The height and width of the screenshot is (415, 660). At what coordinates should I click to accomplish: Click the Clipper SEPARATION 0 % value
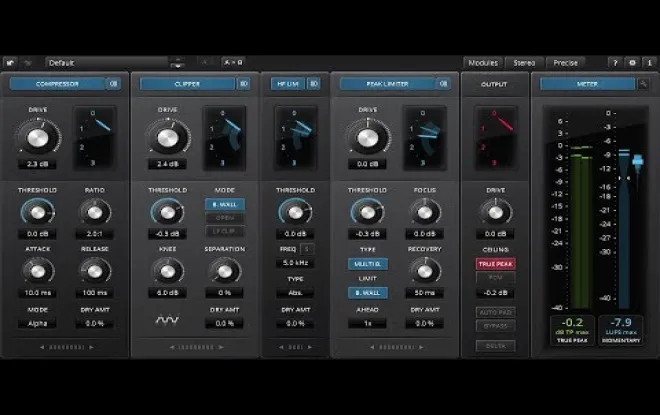(224, 293)
